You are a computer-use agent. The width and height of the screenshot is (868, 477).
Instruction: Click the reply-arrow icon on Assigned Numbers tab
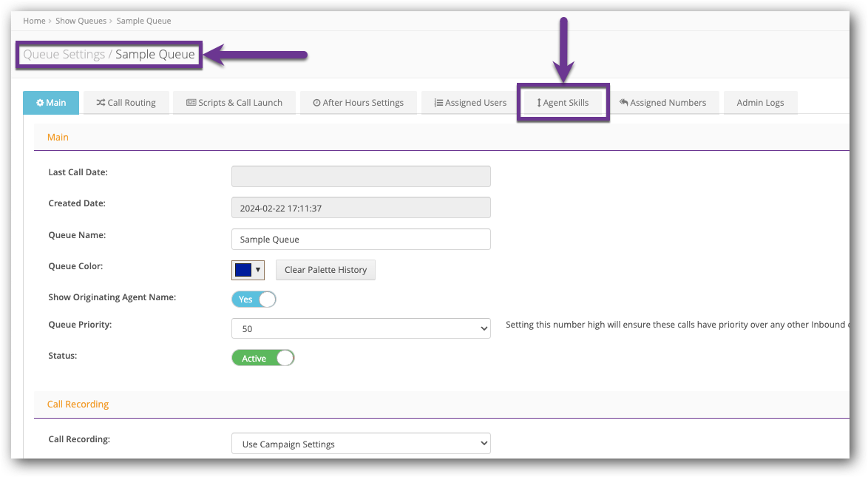point(624,103)
